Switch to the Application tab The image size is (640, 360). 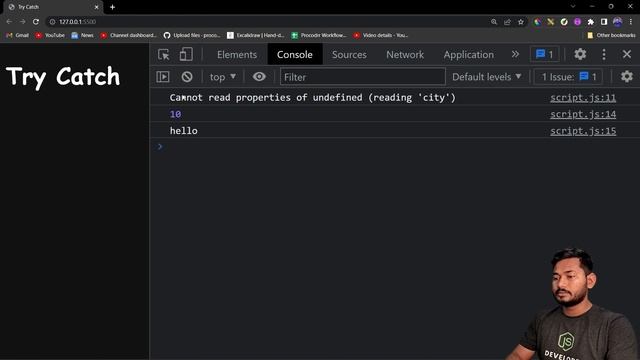click(x=469, y=55)
